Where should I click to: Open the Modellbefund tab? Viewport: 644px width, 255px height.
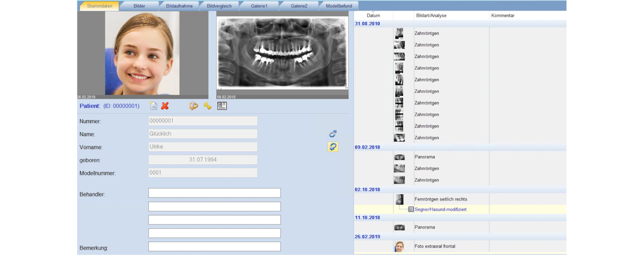pyautogui.click(x=339, y=6)
